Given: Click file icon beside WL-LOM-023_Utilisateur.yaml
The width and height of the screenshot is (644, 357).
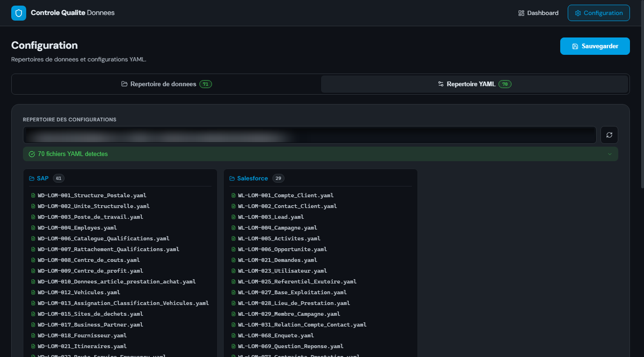Looking at the screenshot, I should [x=234, y=271].
